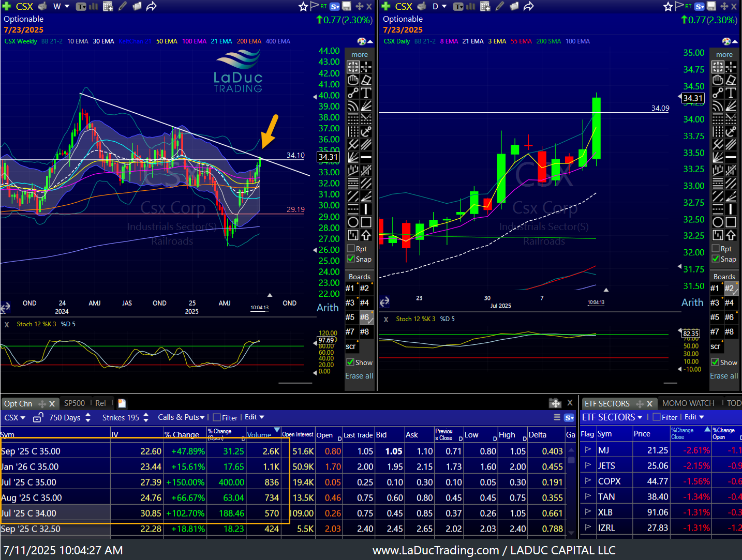Select the partially hidden TOD tab
The height and width of the screenshot is (560, 742).
pos(734,403)
